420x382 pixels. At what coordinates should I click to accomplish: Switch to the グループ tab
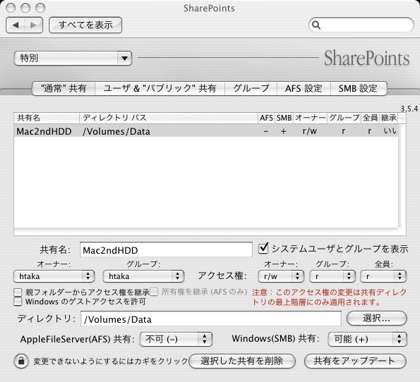click(x=251, y=88)
